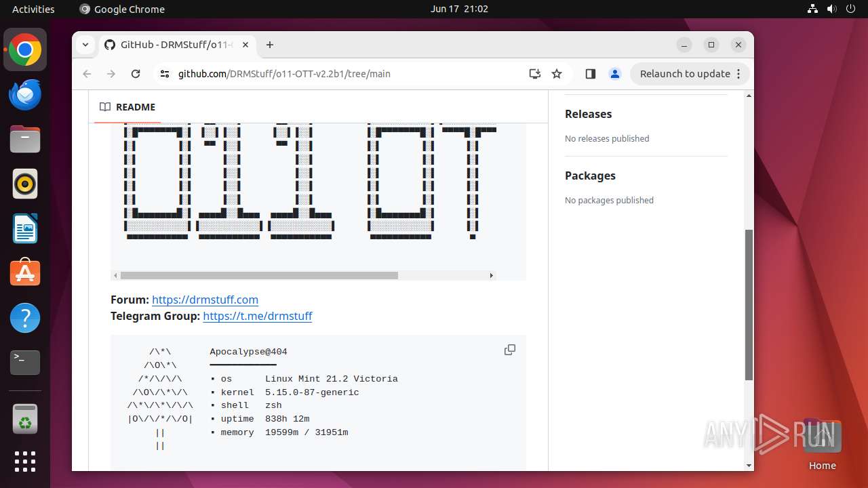
Task: Bookmark this page with the star
Action: [557, 74]
